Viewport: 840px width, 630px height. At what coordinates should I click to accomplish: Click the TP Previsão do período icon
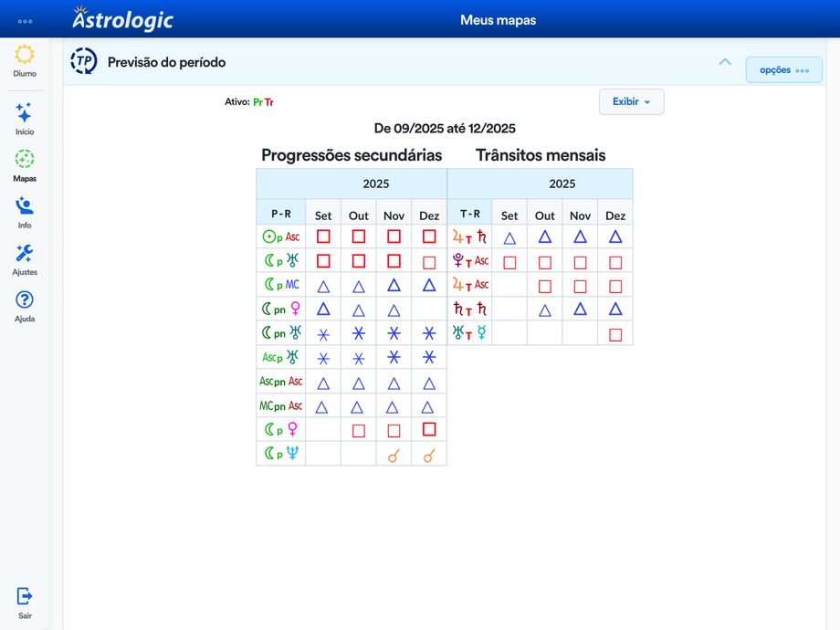(x=84, y=61)
